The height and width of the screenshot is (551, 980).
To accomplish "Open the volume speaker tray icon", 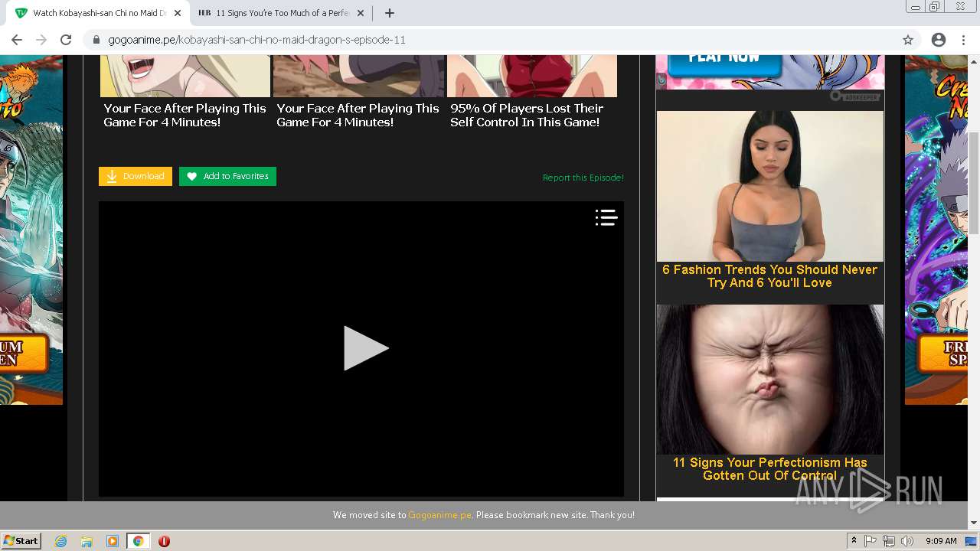I will 907,541.
